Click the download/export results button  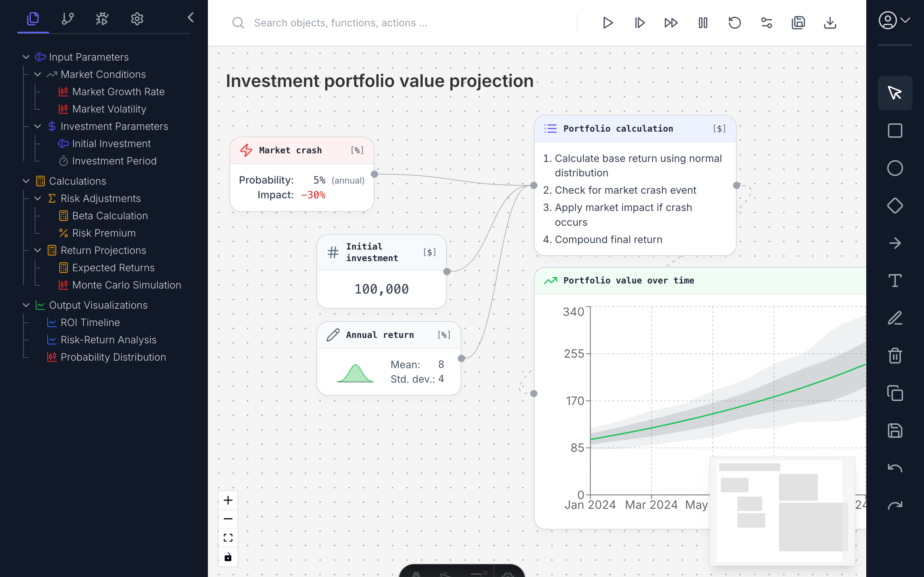tap(830, 23)
